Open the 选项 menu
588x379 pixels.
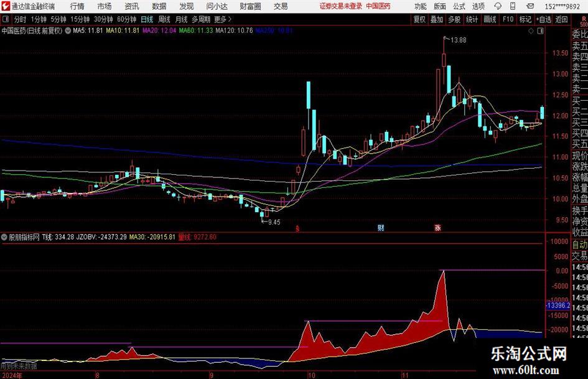[478, 6]
